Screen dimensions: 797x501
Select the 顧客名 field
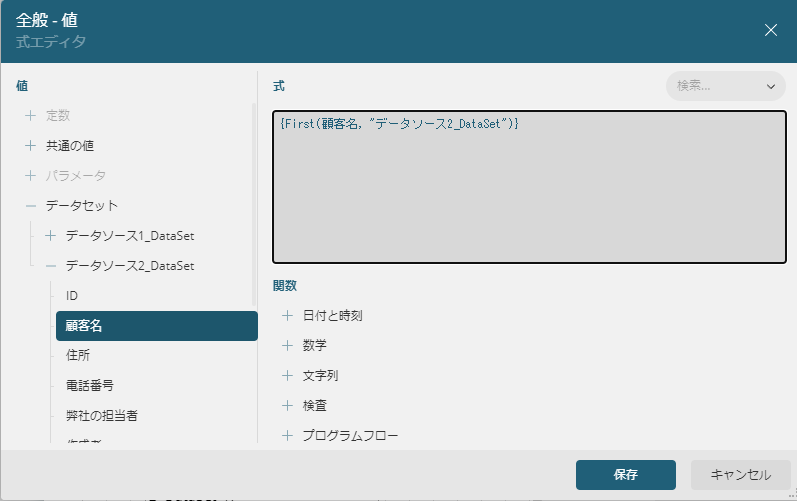click(156, 326)
